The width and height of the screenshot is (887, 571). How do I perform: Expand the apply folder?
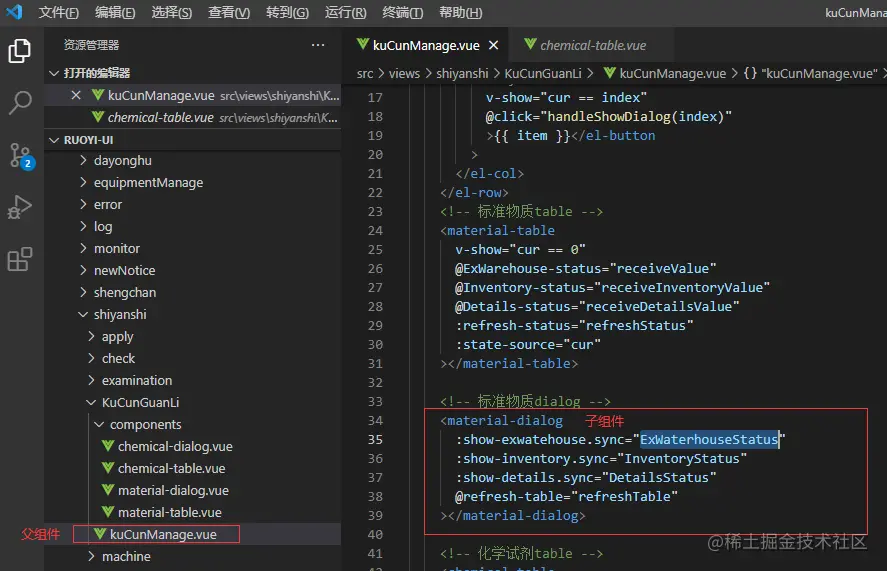coord(192,337)
